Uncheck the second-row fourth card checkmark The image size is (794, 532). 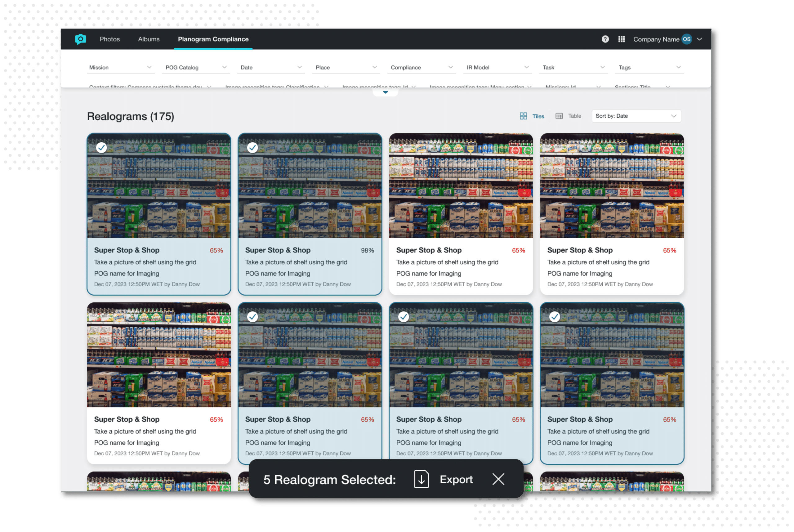click(555, 317)
